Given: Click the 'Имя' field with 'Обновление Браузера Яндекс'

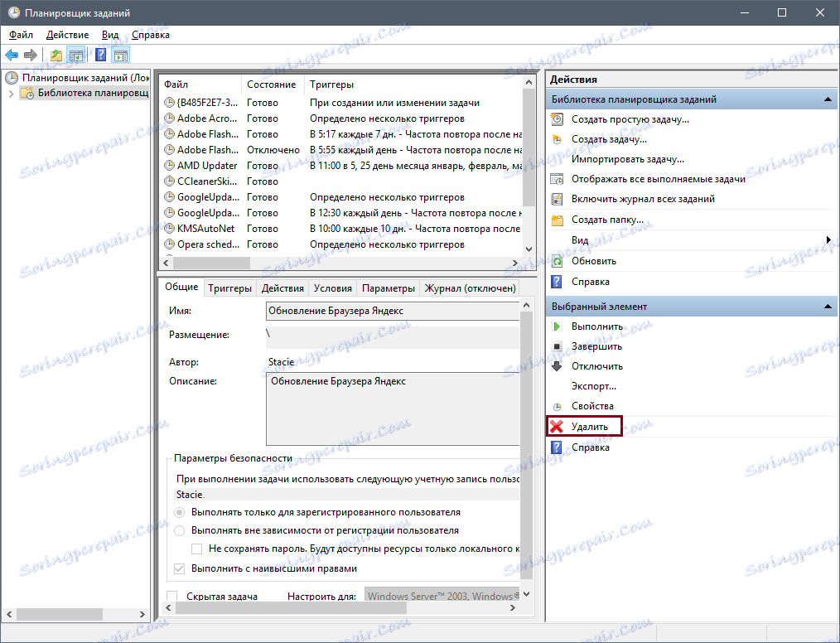Looking at the screenshot, I should coord(393,311).
